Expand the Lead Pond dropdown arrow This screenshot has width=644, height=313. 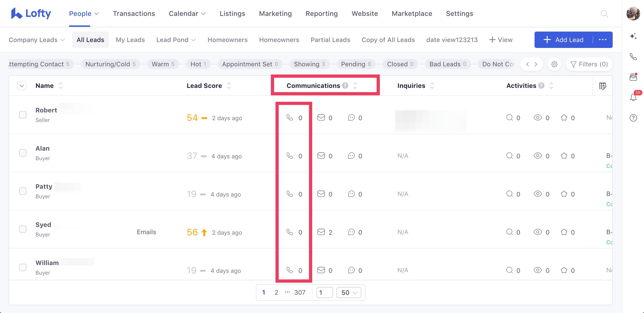193,40
